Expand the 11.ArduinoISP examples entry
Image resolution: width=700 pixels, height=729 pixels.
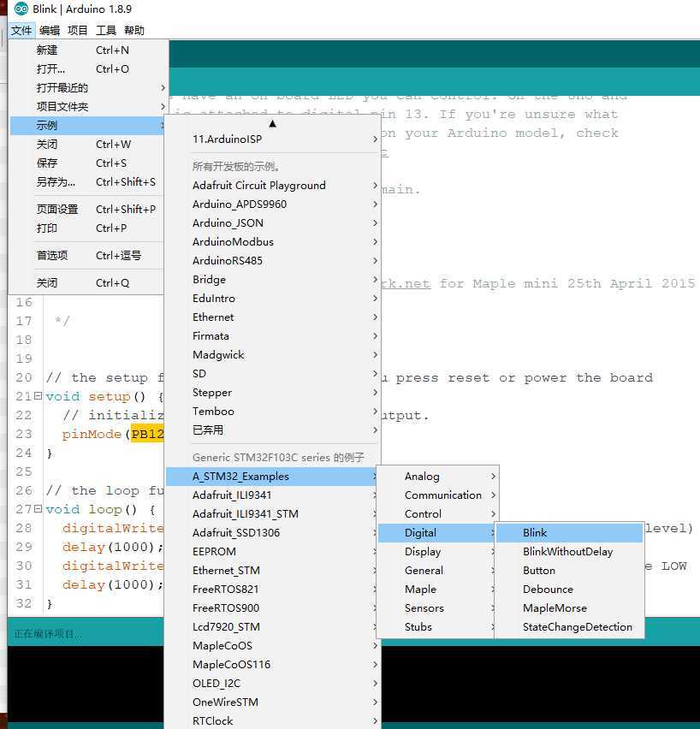[x=273, y=139]
